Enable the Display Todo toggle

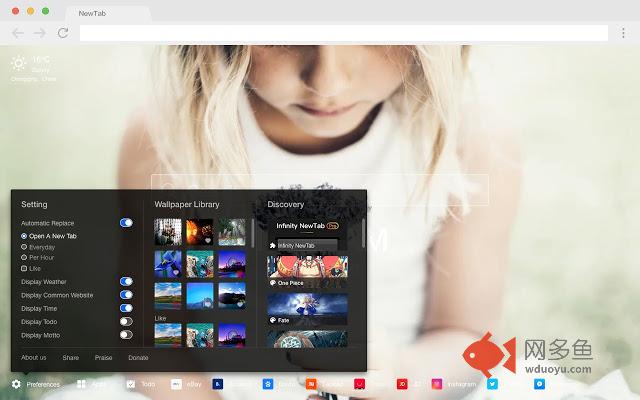[x=126, y=322]
